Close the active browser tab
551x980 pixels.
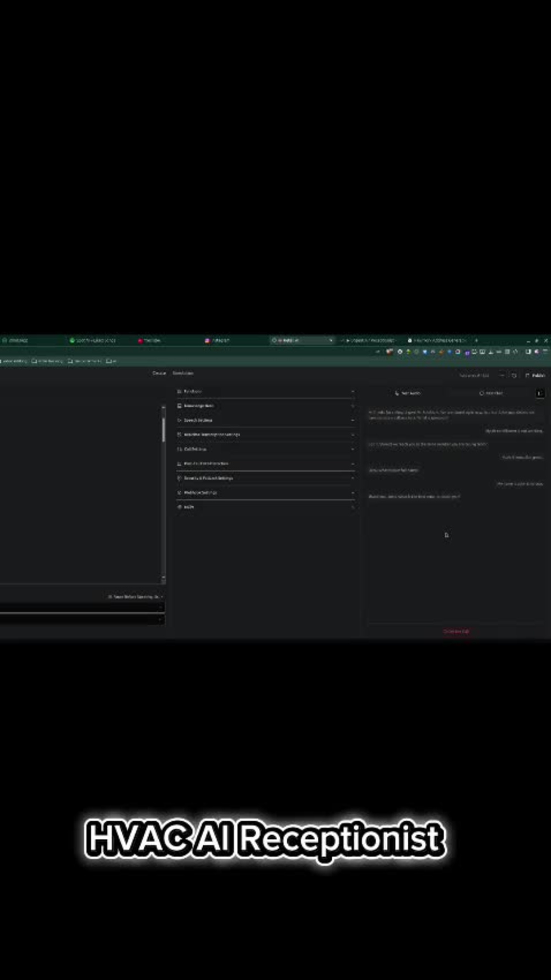331,341
